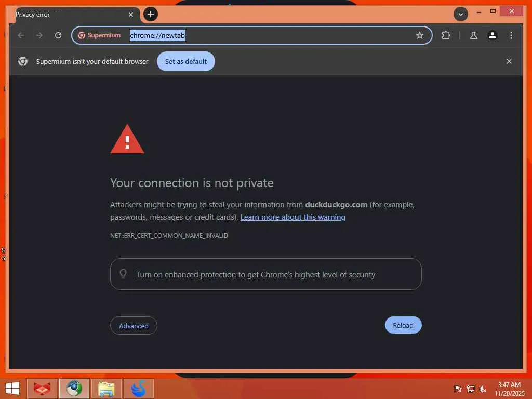
Task: Open the Windows Start menu
Action: click(x=12, y=389)
